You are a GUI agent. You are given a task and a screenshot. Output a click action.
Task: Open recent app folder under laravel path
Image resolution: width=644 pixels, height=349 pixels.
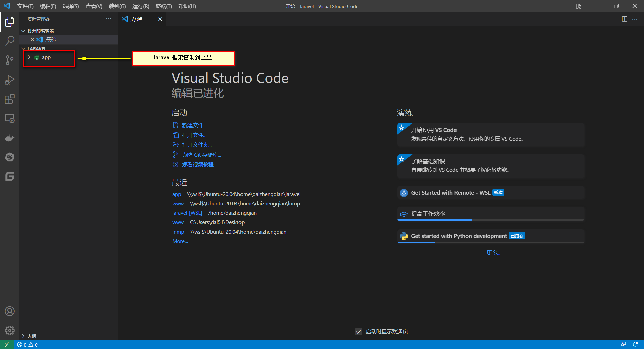[177, 194]
